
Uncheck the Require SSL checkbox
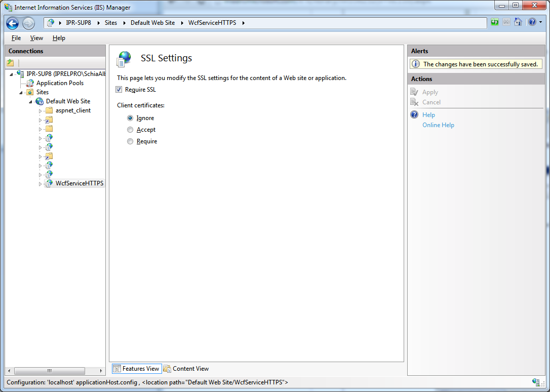tap(119, 90)
